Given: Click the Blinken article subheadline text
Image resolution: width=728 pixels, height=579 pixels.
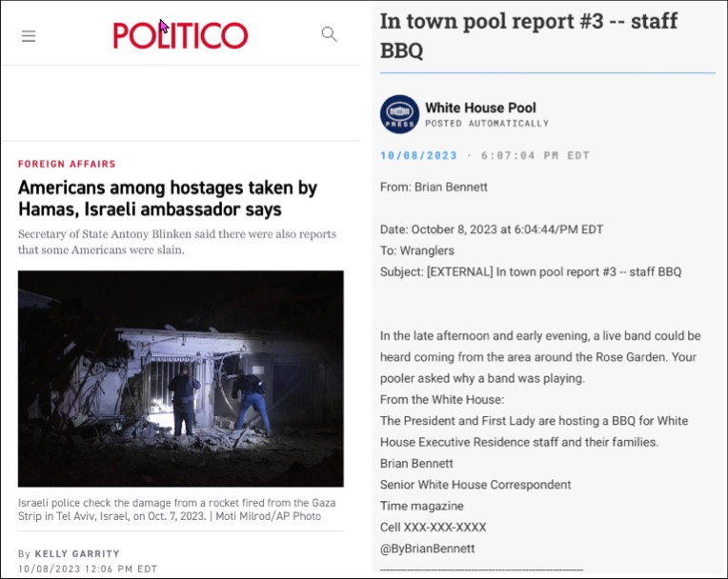Looking at the screenshot, I should pyautogui.click(x=177, y=242).
